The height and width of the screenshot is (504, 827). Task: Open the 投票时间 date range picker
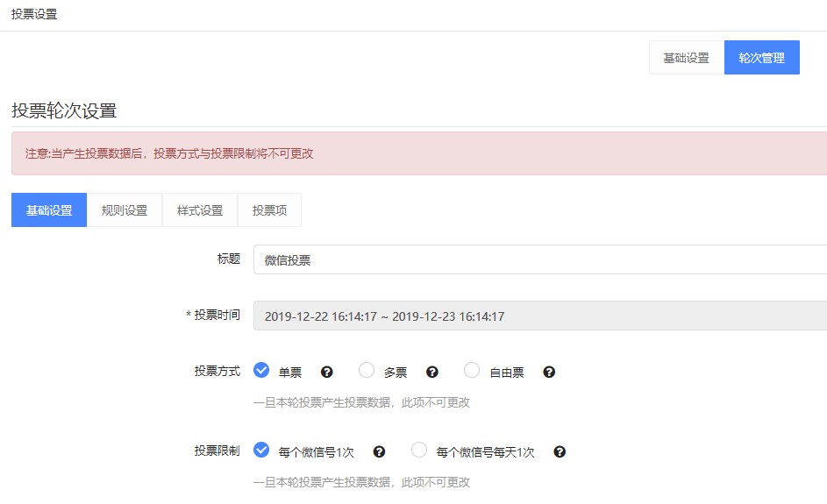tap(540, 316)
